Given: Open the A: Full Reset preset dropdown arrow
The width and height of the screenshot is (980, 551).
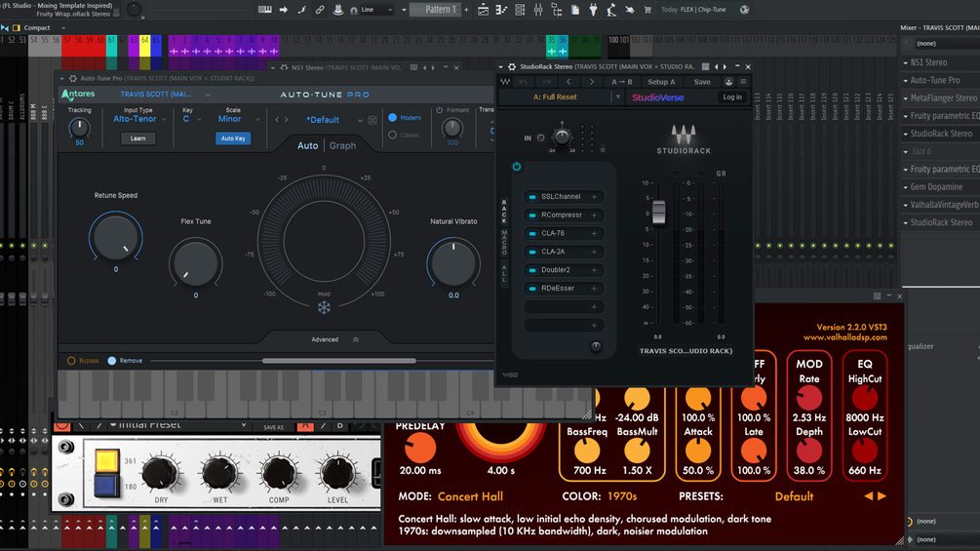Looking at the screenshot, I should point(618,97).
